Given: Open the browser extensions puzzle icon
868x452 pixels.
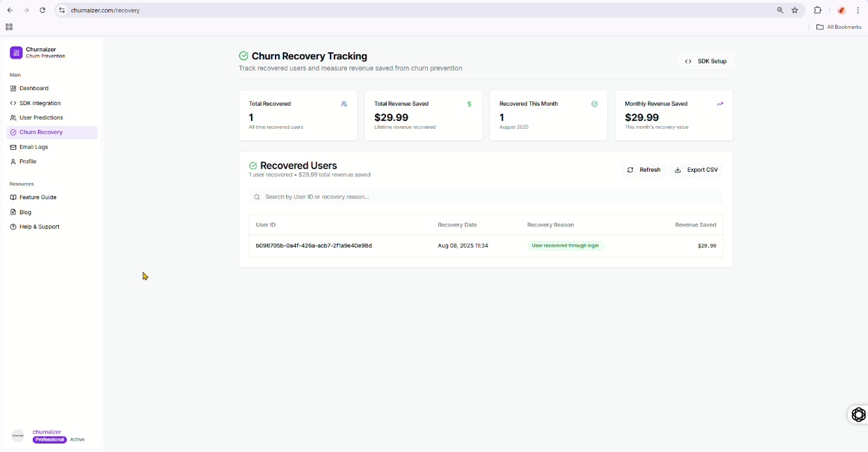Looking at the screenshot, I should coord(818,10).
